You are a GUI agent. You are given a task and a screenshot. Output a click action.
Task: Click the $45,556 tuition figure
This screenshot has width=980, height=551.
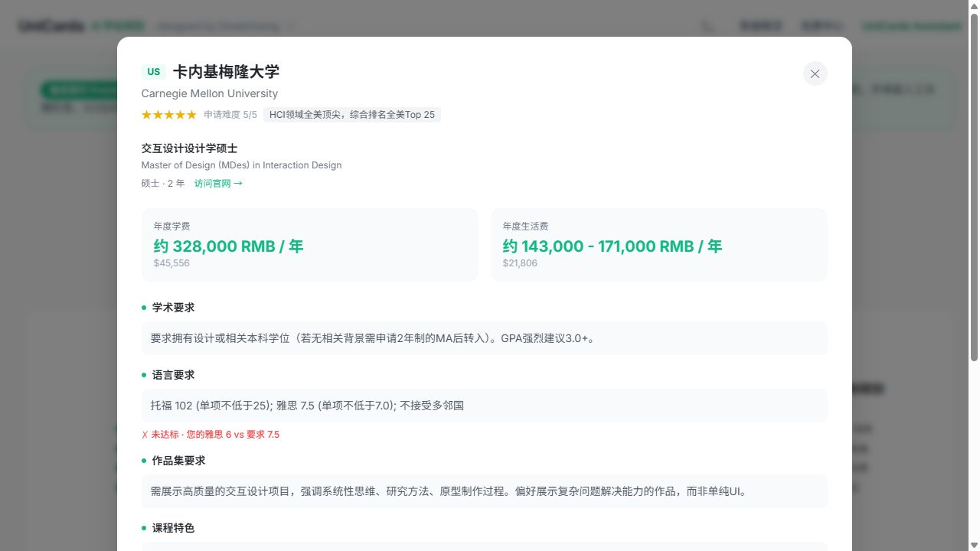(171, 263)
